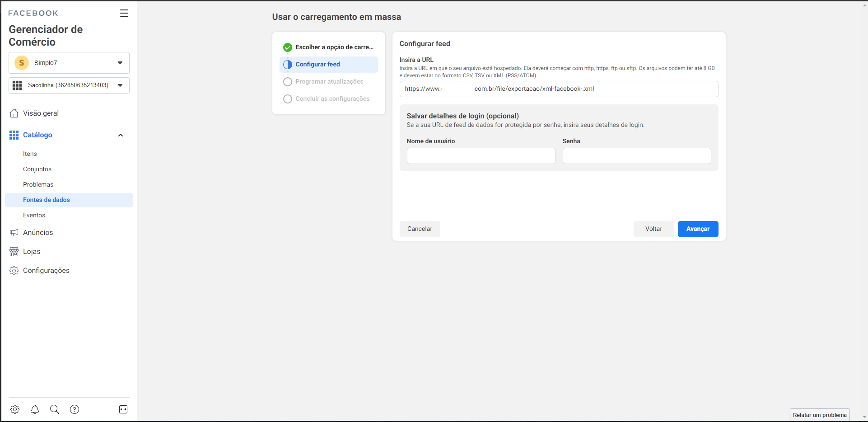868x422 pixels.
Task: Click the completed Escolher a opção step checkmark
Action: point(288,47)
